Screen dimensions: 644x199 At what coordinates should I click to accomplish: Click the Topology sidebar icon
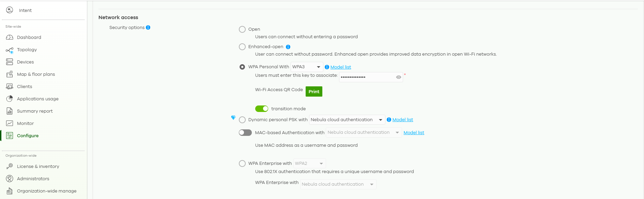(10, 50)
